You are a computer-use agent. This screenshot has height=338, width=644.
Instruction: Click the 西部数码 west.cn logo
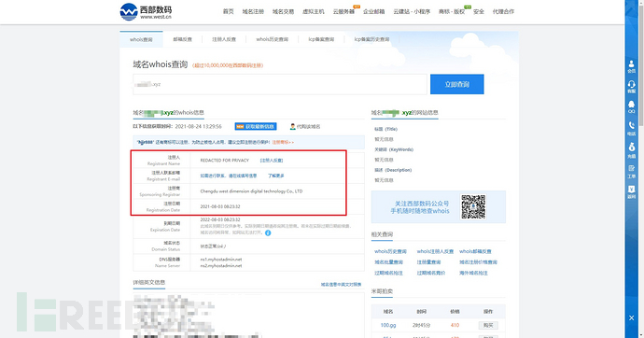tap(146, 11)
